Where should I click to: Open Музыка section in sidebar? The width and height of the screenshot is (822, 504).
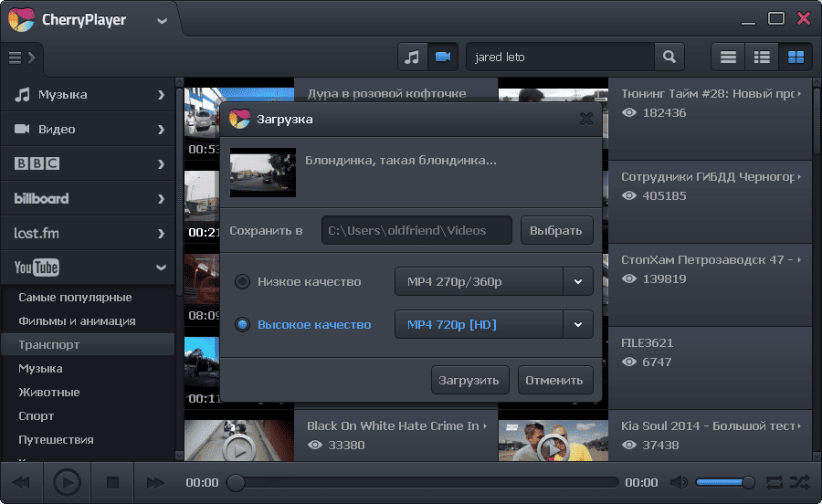click(x=87, y=94)
